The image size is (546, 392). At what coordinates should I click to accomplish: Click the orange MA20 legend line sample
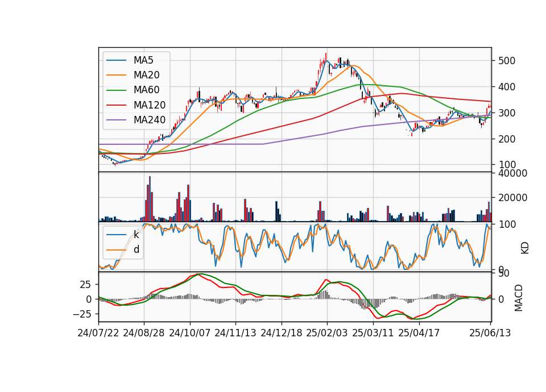(x=117, y=75)
